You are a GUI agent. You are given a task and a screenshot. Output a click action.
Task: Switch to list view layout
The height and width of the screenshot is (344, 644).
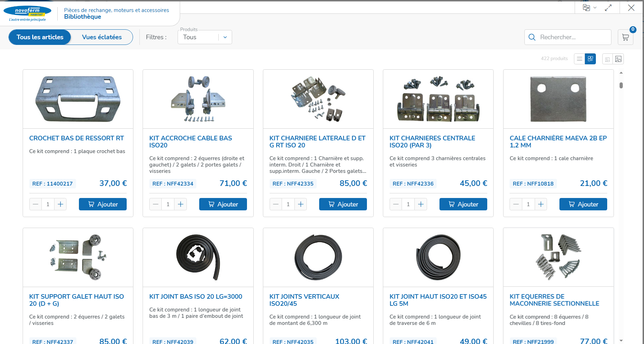click(x=580, y=59)
